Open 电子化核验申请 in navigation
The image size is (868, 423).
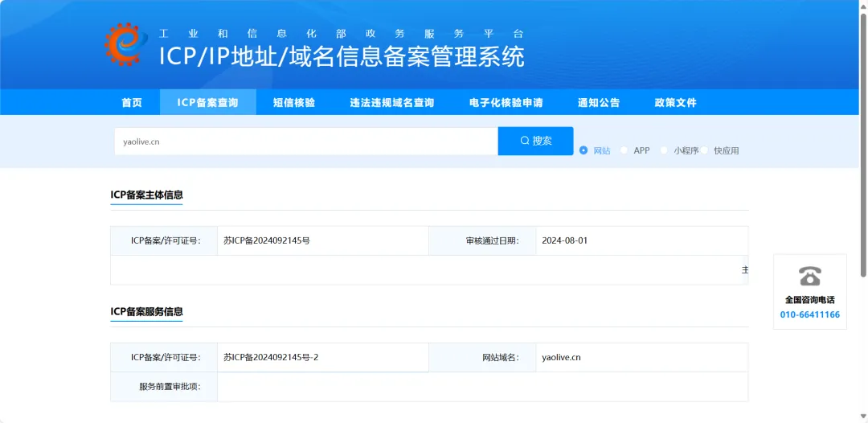[506, 102]
